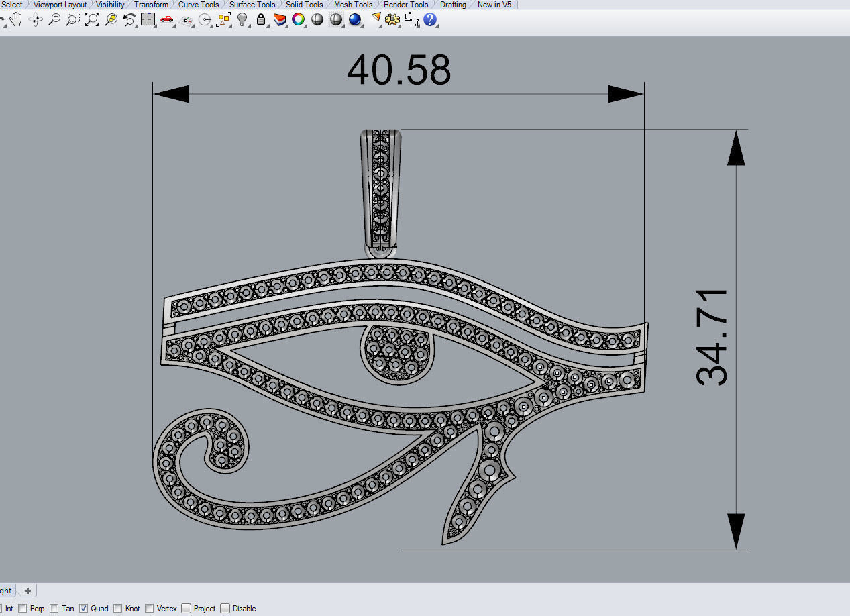850x616 pixels.
Task: Select the pendant bail in the viewport
Action: point(382,193)
